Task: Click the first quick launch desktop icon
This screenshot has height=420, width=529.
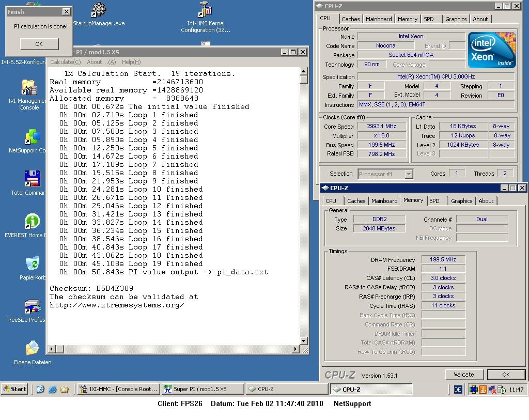Action: 40,389
